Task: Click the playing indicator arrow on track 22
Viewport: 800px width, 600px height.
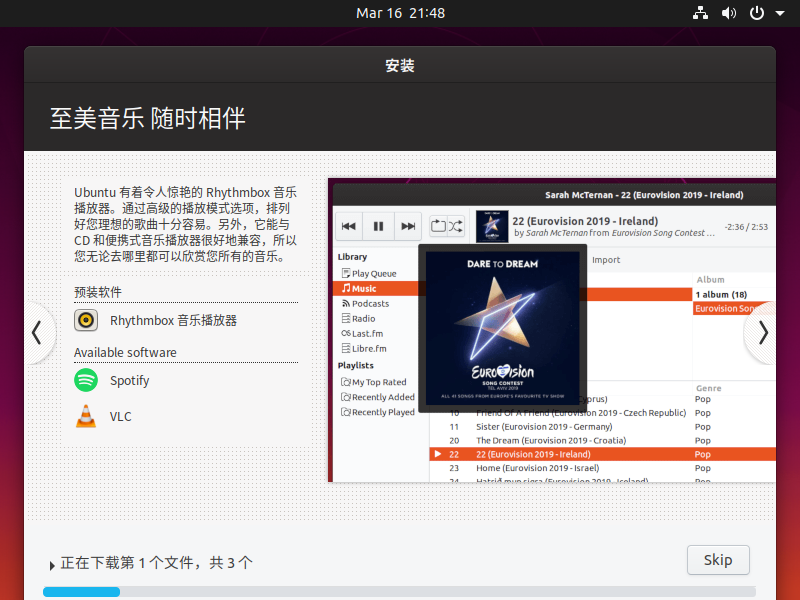Action: pyautogui.click(x=437, y=454)
